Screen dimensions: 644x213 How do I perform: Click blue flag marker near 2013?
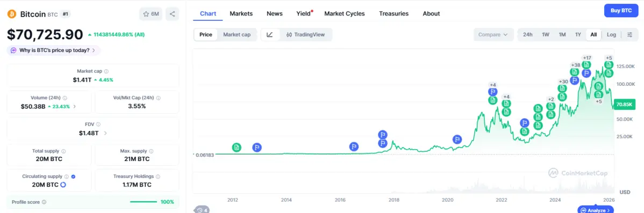click(x=257, y=148)
